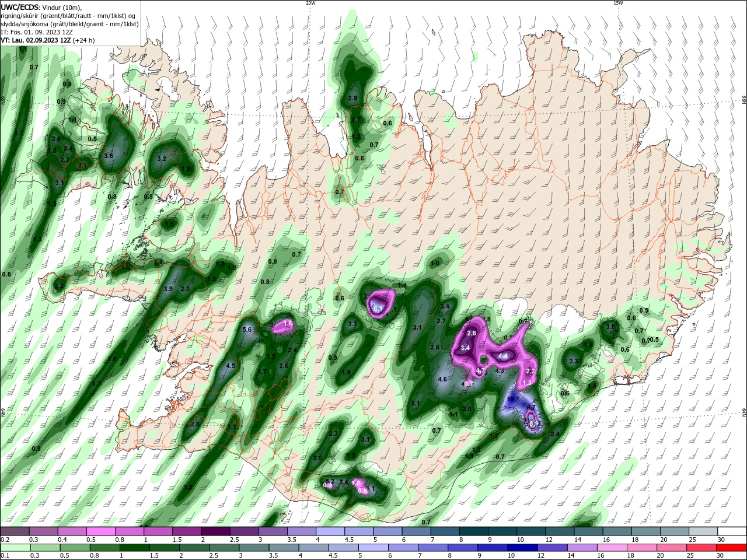The width and height of the screenshot is (747, 560).
Task: Pick the dark teal swatch above upper-row label 8
Action: point(473,531)
